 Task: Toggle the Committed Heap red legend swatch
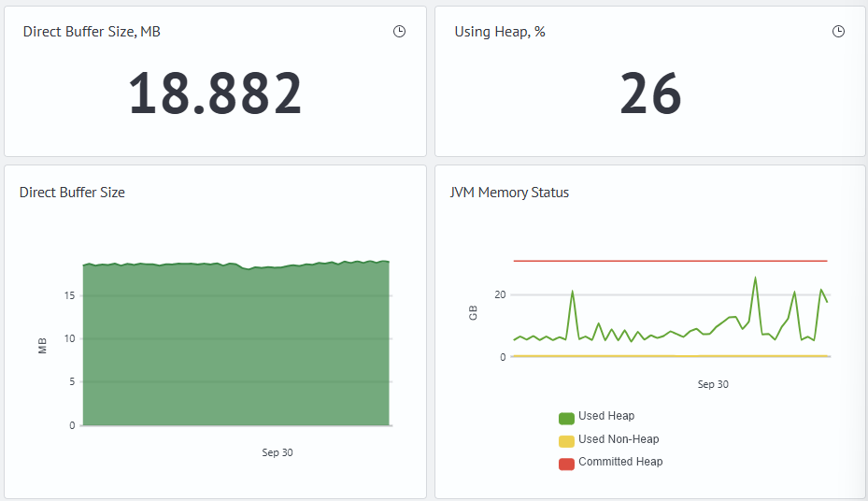click(x=566, y=464)
